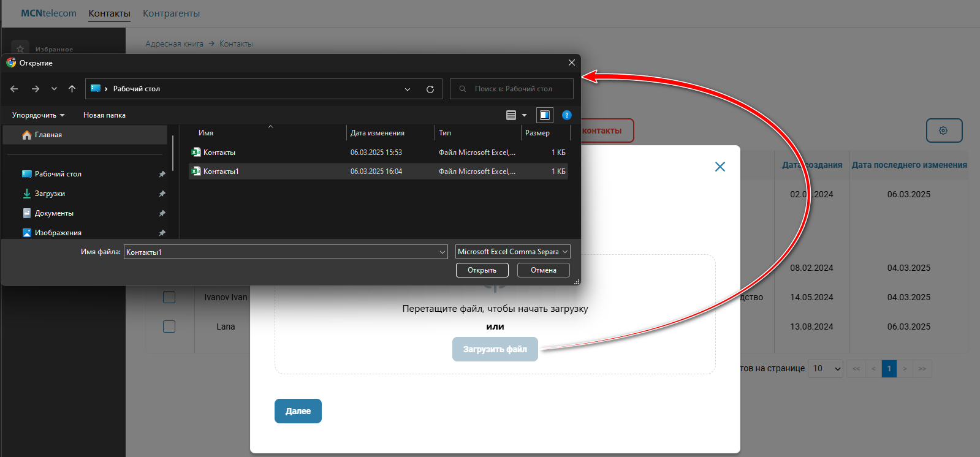Sort by Дата последнего изменения column
This screenshot has width=980, height=457.
[x=909, y=165]
